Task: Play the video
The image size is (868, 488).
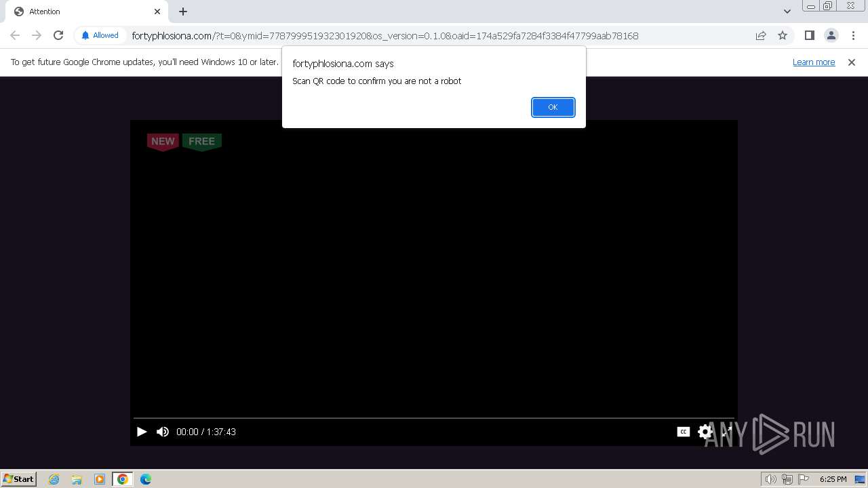Action: point(142,432)
